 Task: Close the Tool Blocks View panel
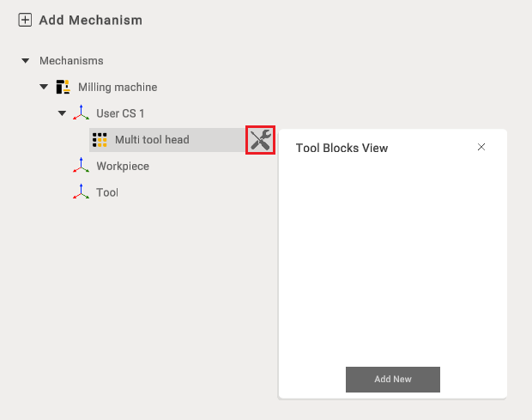coord(481,147)
